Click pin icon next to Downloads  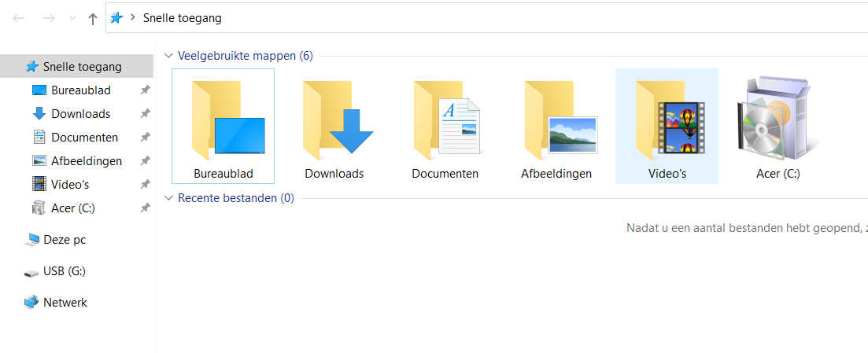(x=145, y=113)
